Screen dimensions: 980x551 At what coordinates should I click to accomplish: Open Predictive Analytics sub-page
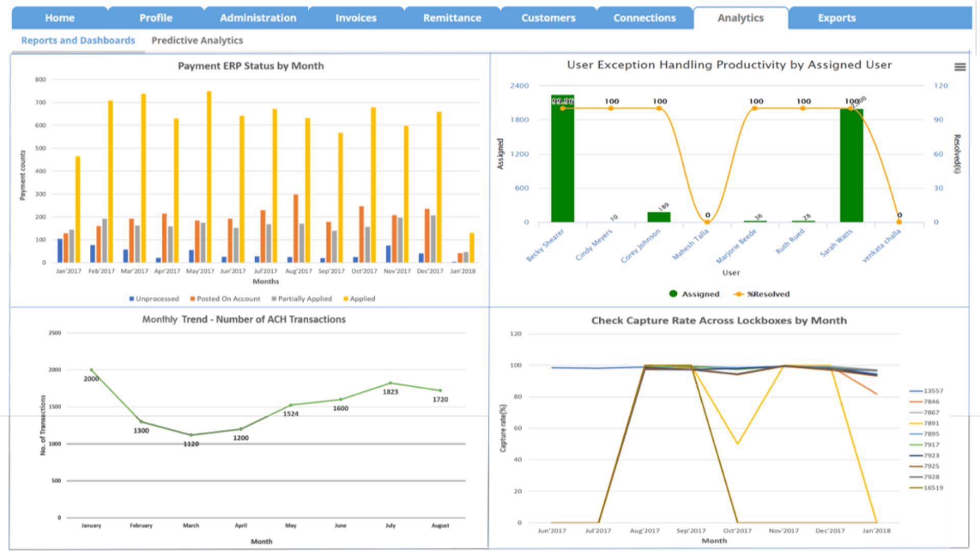(x=197, y=40)
